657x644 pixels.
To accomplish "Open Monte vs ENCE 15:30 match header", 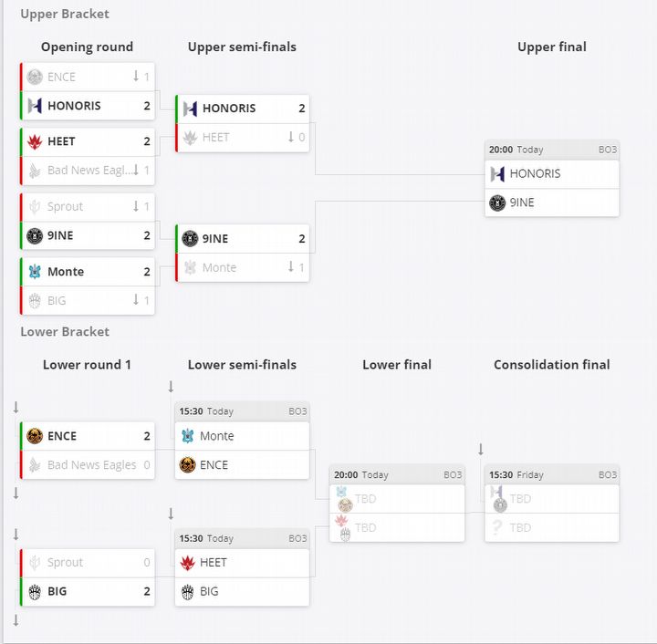I will (x=242, y=411).
